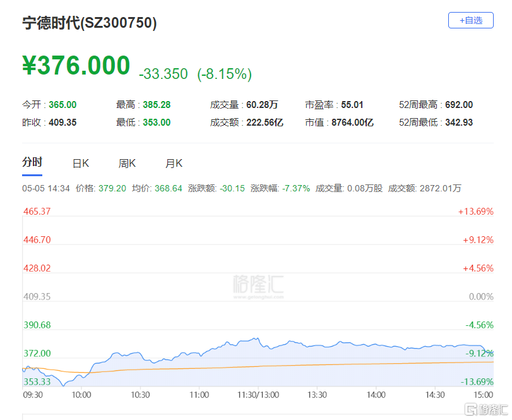Click the 成交量 value 60.28万
512x420 pixels.
point(262,105)
